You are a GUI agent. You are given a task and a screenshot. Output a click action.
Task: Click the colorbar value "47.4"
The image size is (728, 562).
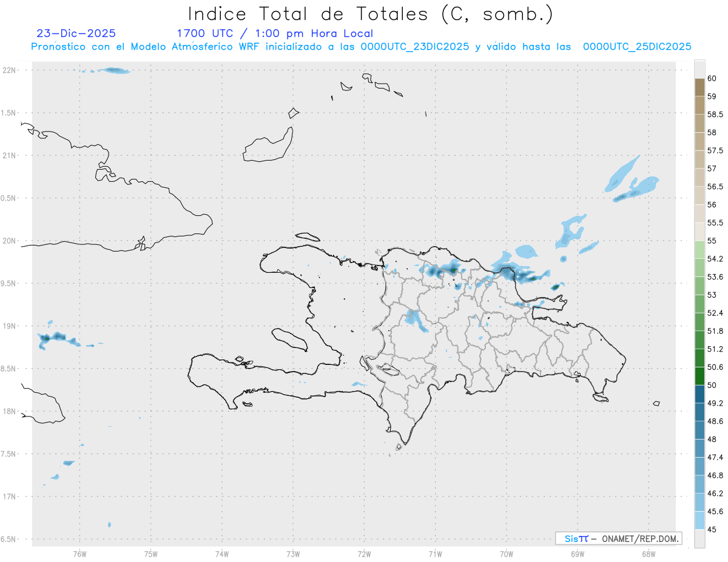[715, 457]
